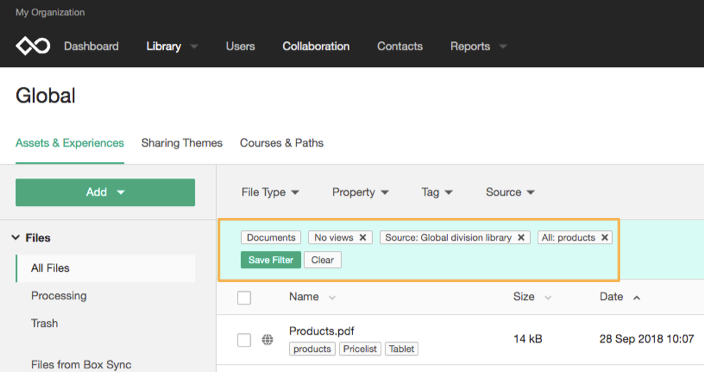
Task: Sort by Name column arrow
Action: [x=332, y=297]
